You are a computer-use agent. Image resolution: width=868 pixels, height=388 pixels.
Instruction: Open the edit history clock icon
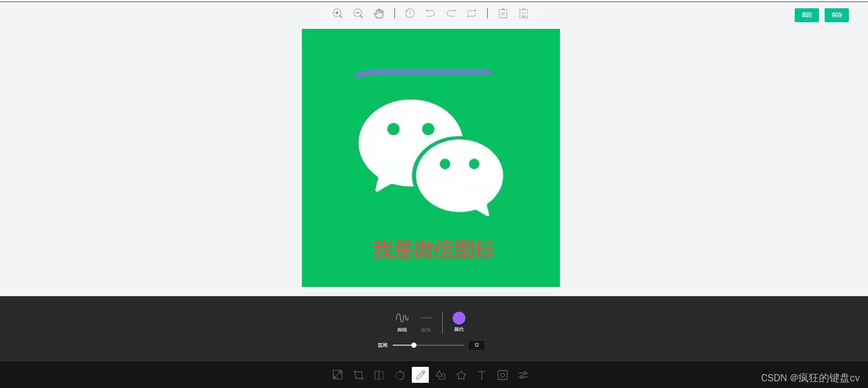tap(410, 13)
